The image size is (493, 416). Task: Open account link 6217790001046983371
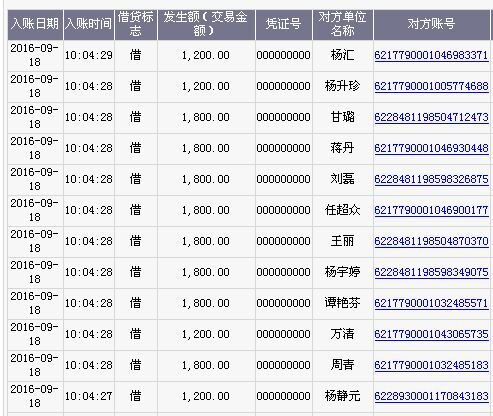pyautogui.click(x=431, y=55)
